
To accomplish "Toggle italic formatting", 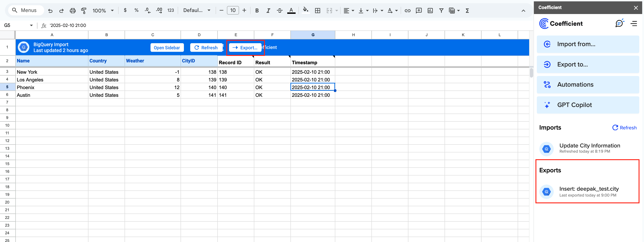I will pos(268,11).
